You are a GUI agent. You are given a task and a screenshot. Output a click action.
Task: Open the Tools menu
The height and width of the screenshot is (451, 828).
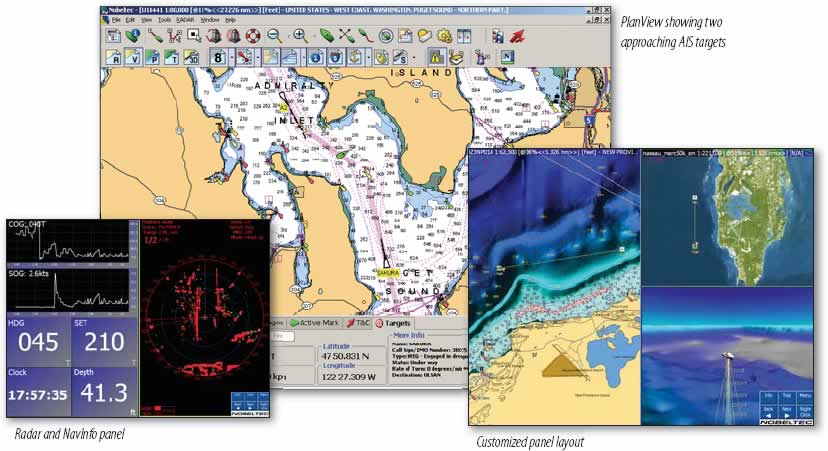click(164, 19)
